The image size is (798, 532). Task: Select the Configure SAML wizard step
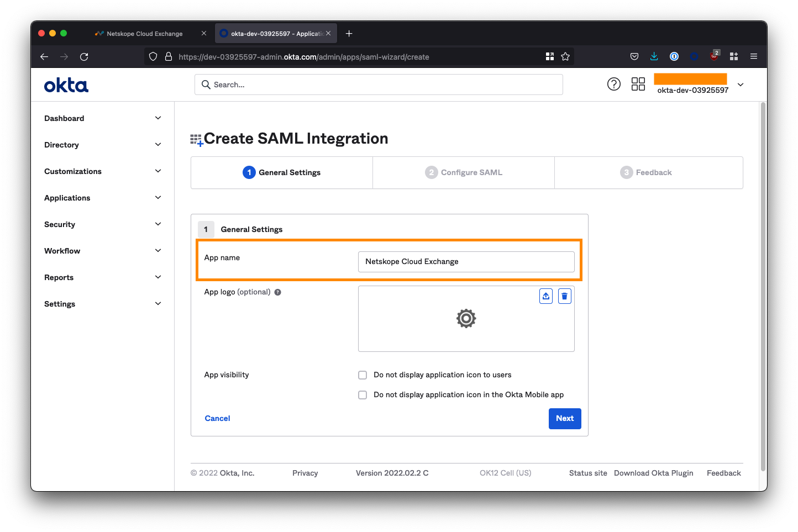[464, 172]
